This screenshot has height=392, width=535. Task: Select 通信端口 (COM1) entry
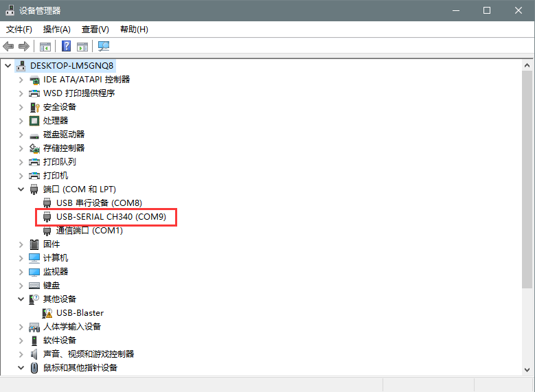(x=89, y=231)
